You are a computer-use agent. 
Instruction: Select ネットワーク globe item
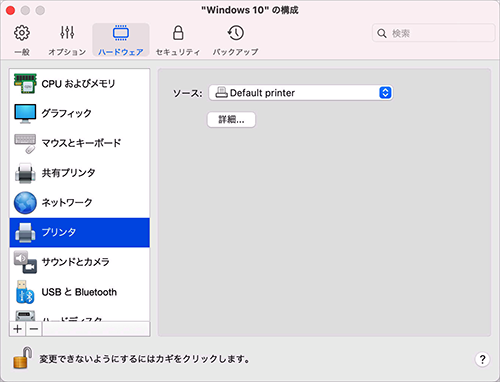point(80,202)
